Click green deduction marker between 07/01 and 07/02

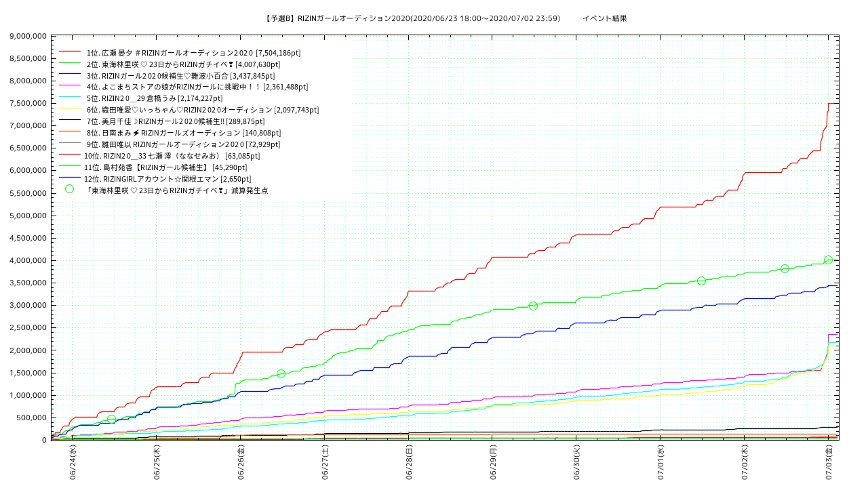click(x=701, y=281)
